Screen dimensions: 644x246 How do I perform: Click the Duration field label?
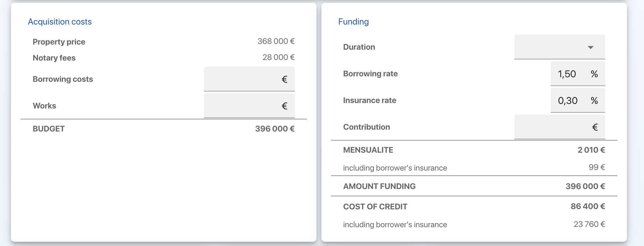[359, 47]
